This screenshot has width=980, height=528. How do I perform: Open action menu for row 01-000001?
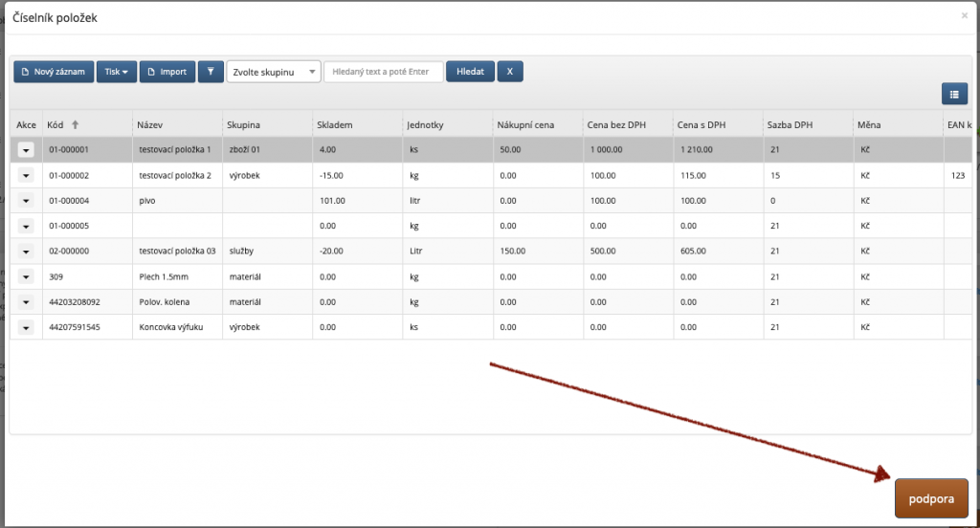pyautogui.click(x=26, y=150)
